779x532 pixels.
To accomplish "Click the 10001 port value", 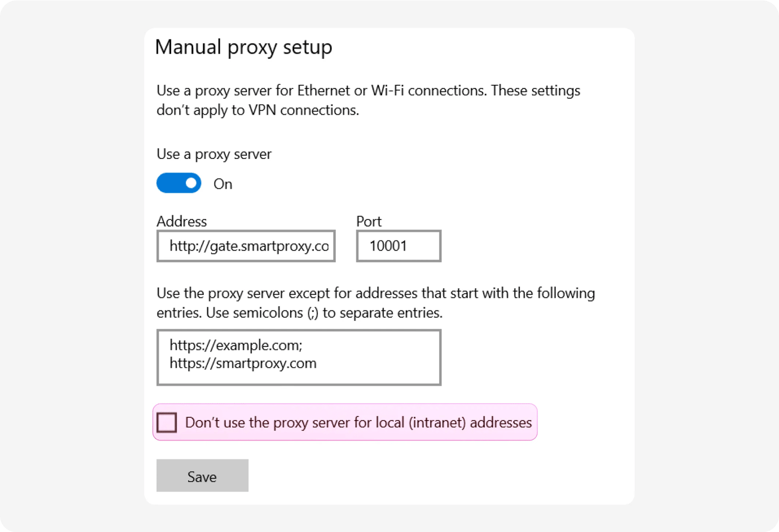I will (x=388, y=246).
